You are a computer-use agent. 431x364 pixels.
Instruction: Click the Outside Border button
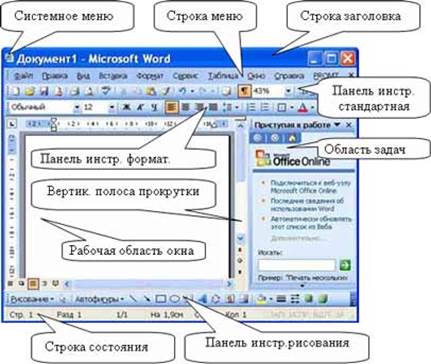click(282, 108)
